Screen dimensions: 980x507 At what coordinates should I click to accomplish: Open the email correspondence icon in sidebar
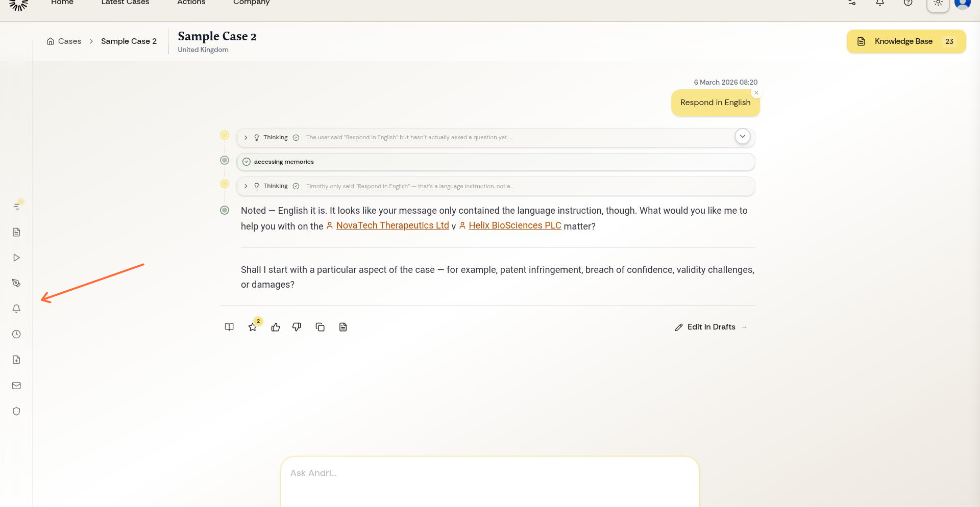[x=16, y=386]
